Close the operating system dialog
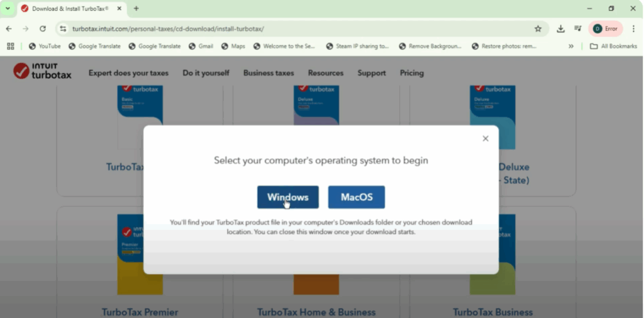 click(486, 139)
